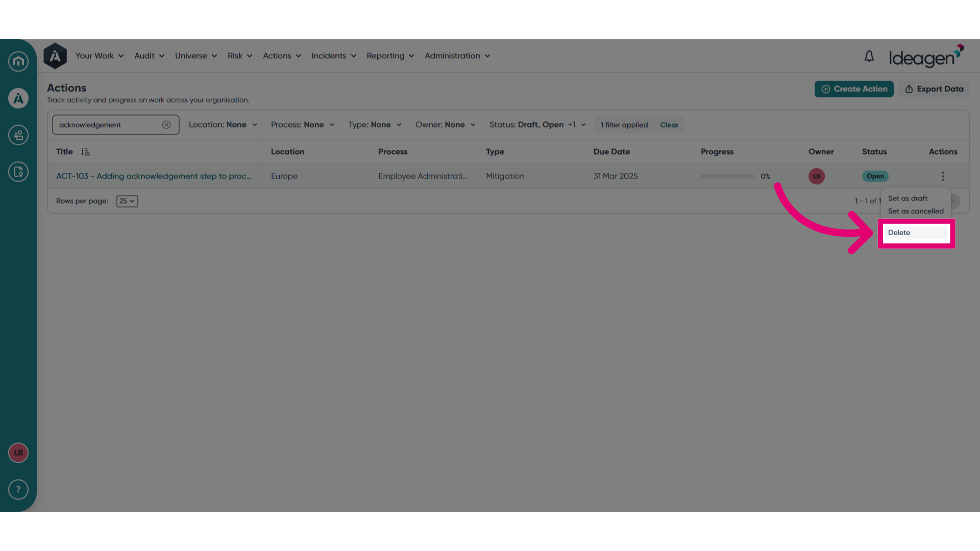The width and height of the screenshot is (980, 551).
Task: Choose Set as cancelled menu option
Action: click(x=916, y=211)
